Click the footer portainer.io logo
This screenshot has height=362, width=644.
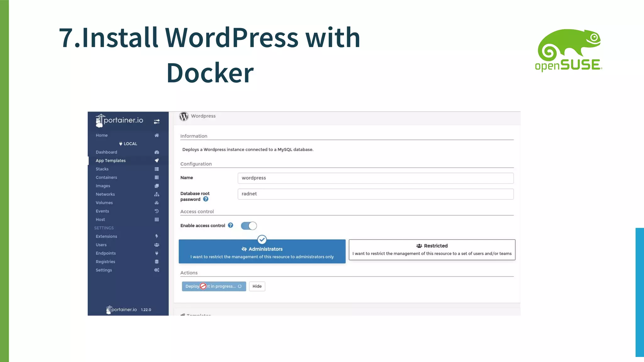(121, 310)
